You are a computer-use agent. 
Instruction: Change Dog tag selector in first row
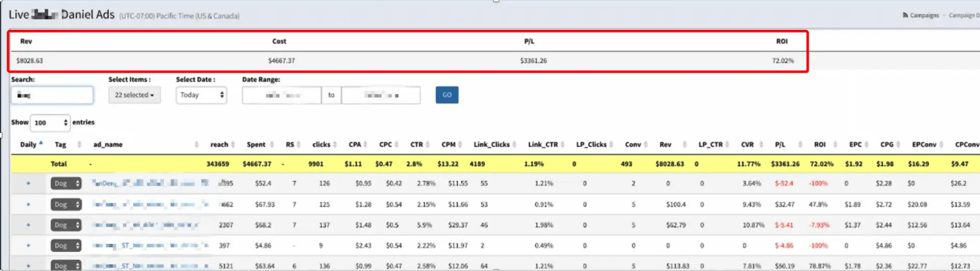pyautogui.click(x=66, y=184)
